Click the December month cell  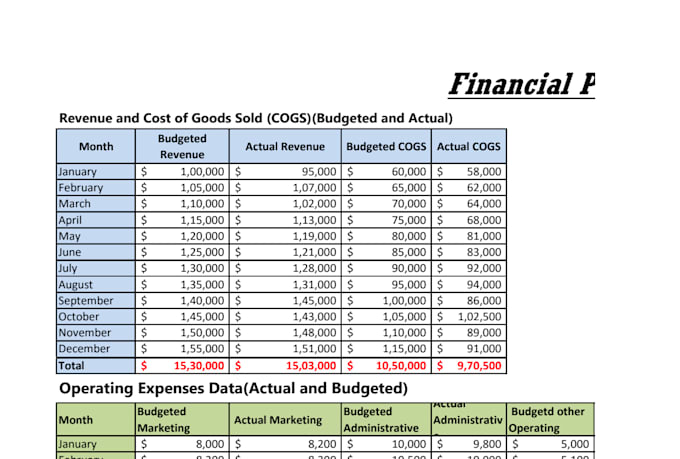(96, 349)
